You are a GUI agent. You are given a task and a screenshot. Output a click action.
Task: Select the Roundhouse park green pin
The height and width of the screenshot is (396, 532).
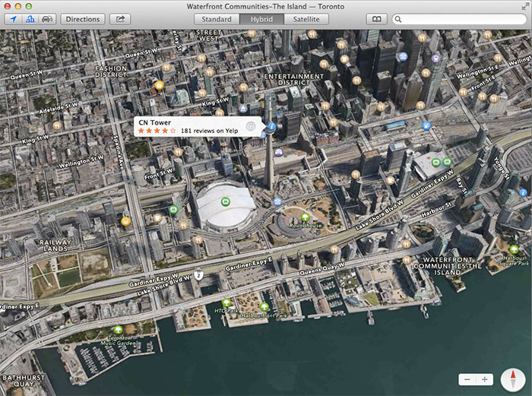tap(306, 217)
